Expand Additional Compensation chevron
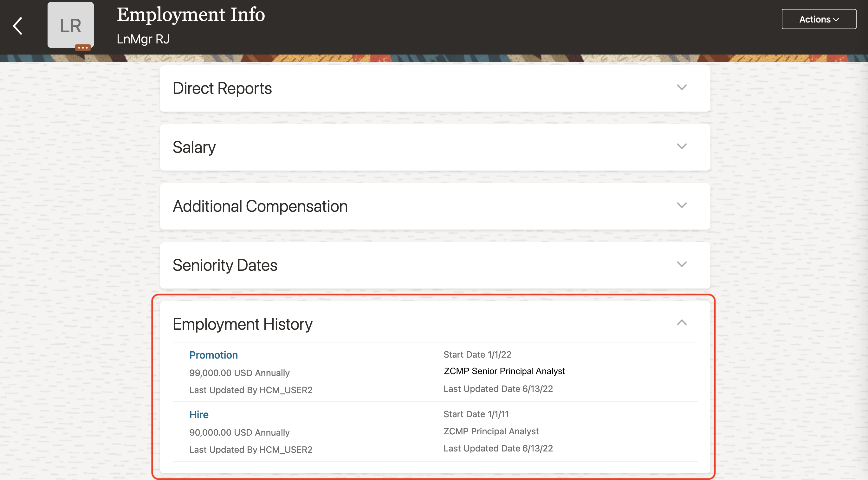868x480 pixels. [x=681, y=205]
